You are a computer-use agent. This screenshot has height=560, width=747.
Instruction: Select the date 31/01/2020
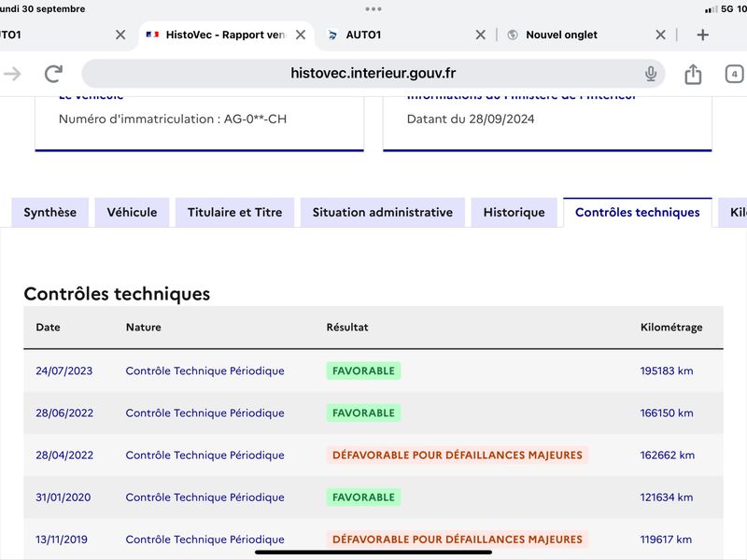tap(63, 497)
